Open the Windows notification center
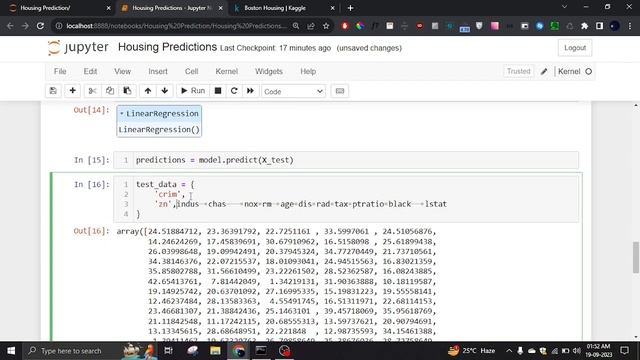 click(624, 351)
